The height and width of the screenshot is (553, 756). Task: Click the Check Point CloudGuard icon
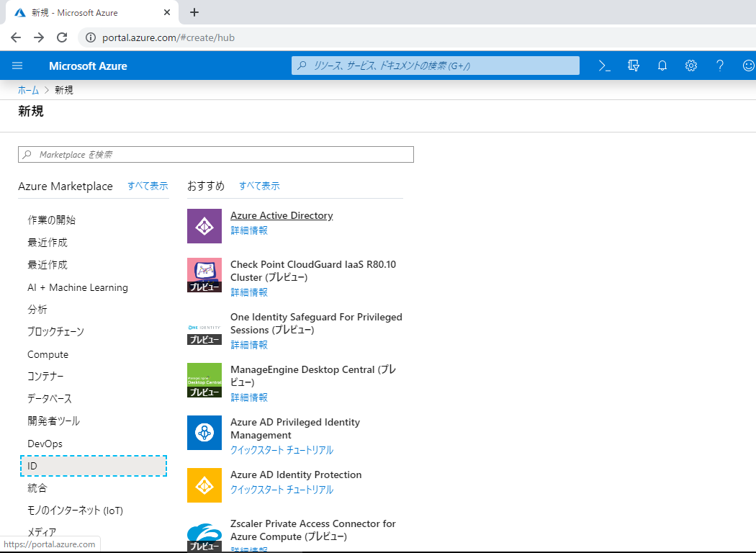[x=204, y=275]
